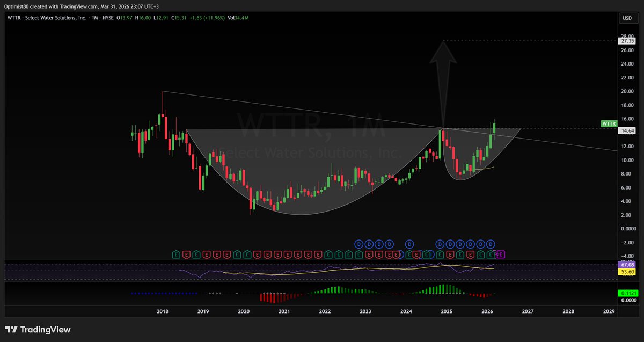Click the 0.0000 indicator axis label
Screen dimensions: 644x342
pyautogui.click(x=628, y=300)
